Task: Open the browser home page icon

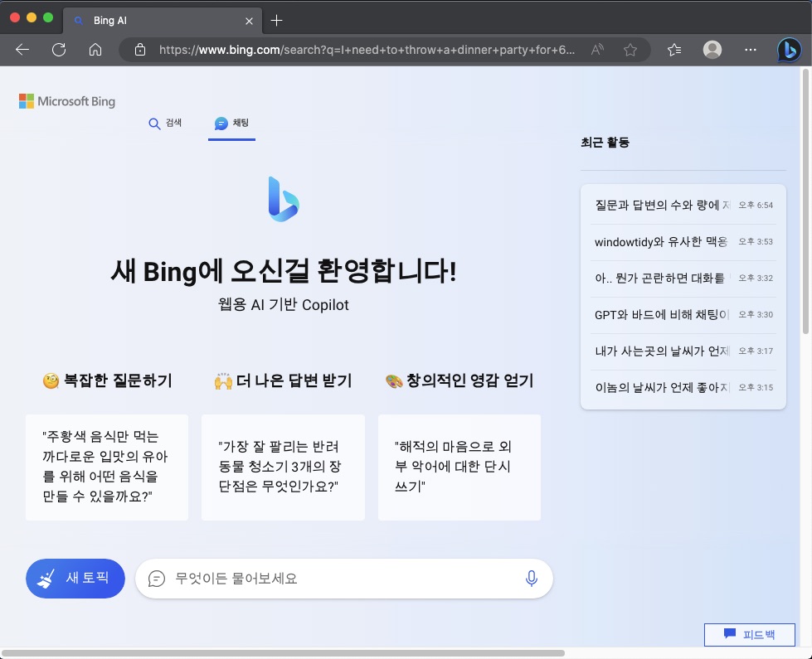Action: [x=95, y=50]
